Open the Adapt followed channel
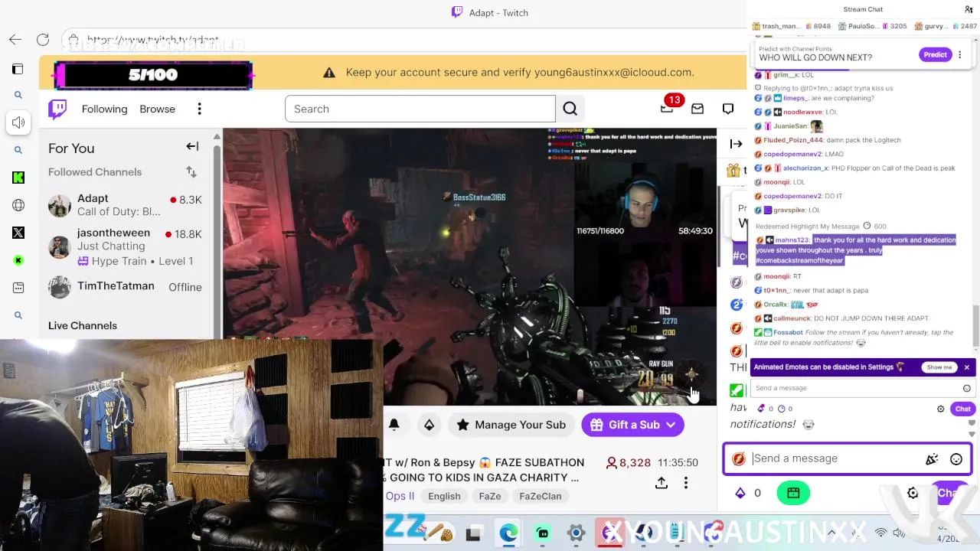Image resolution: width=980 pixels, height=551 pixels. (x=125, y=204)
